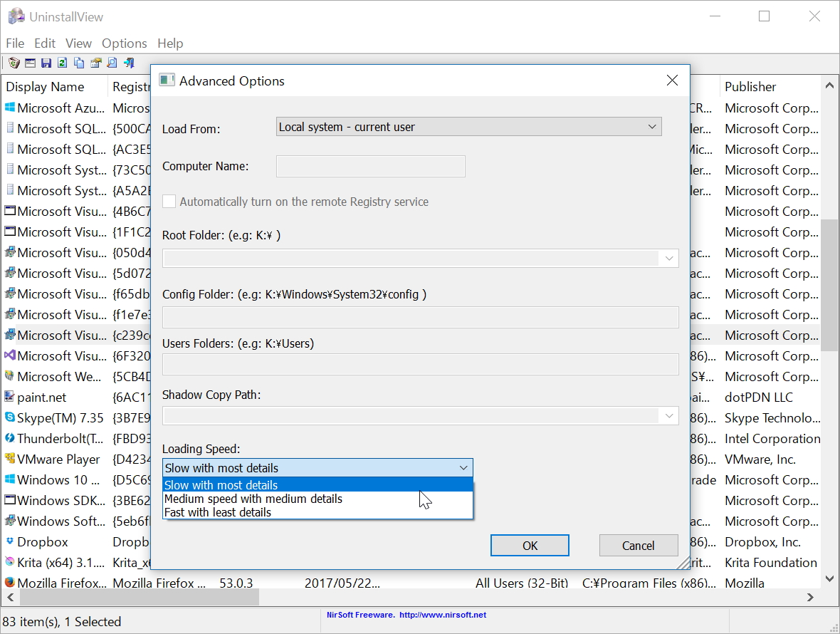Viewport: 840px width, 634px height.
Task: Click the Refresh toolbar icon
Action: (x=63, y=63)
